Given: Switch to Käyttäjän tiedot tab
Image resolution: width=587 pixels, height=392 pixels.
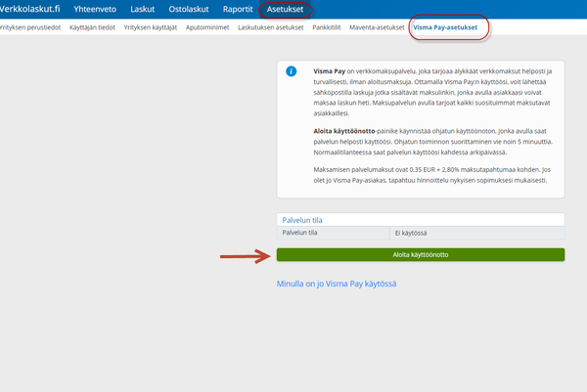Looking at the screenshot, I should (93, 27).
